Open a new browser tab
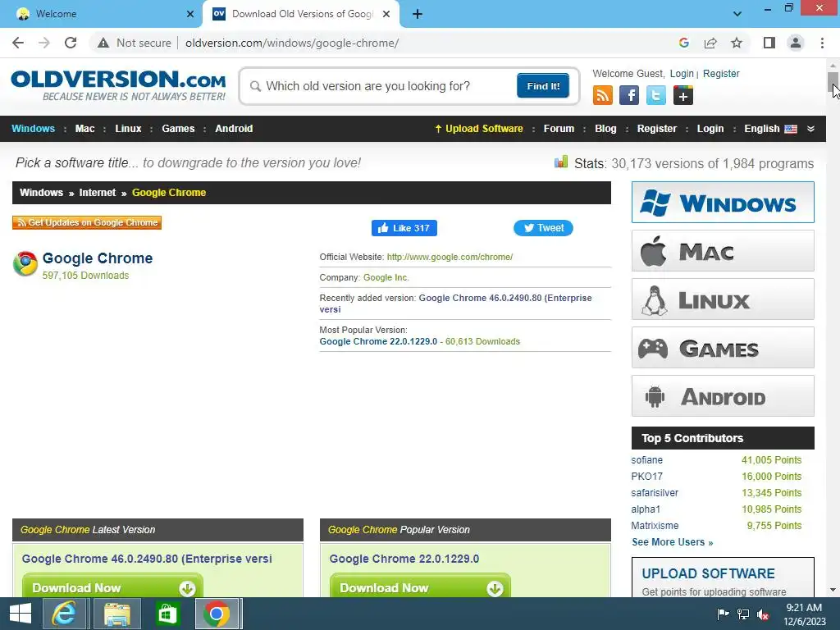This screenshot has width=840, height=630. pos(418,14)
